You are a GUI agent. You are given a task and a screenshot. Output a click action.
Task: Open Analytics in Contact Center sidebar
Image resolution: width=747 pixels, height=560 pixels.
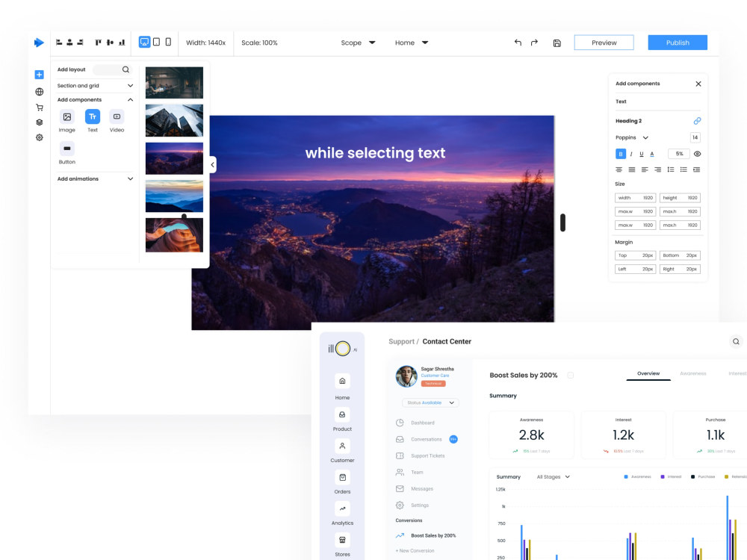tap(342, 514)
